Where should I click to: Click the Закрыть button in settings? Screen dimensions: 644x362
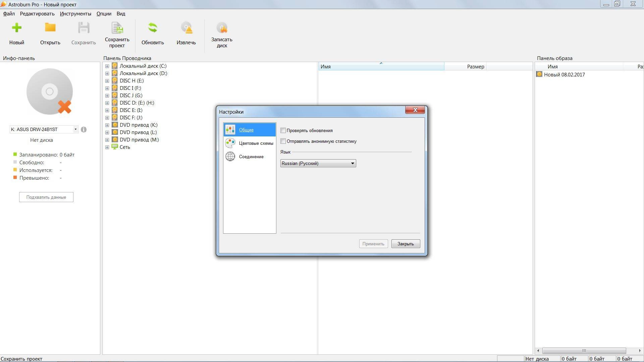[x=406, y=244]
